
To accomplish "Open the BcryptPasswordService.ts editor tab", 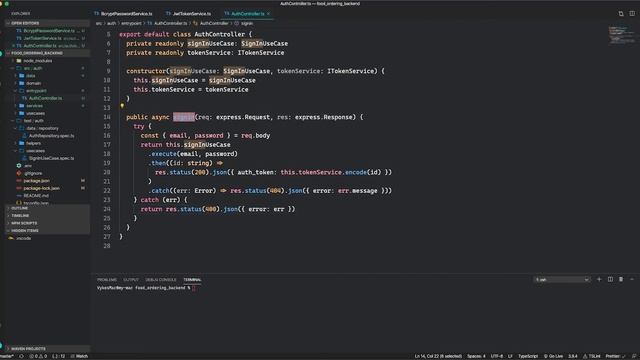I will click(x=123, y=13).
